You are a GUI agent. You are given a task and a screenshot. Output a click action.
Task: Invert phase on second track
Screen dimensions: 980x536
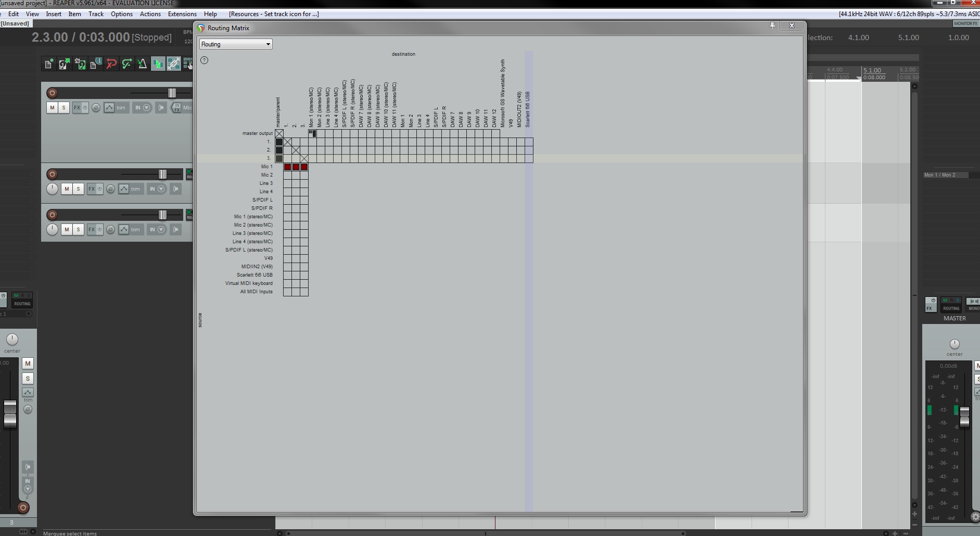coord(110,189)
